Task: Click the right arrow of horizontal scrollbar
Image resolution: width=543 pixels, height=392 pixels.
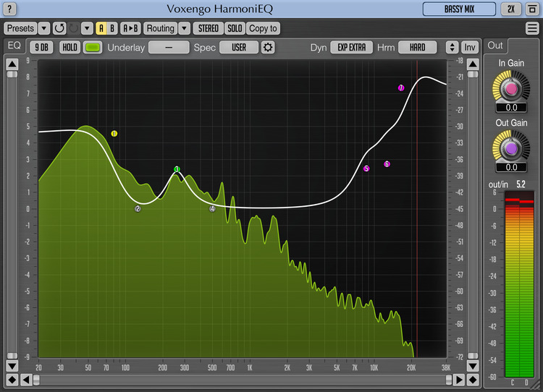Action: tap(459, 380)
